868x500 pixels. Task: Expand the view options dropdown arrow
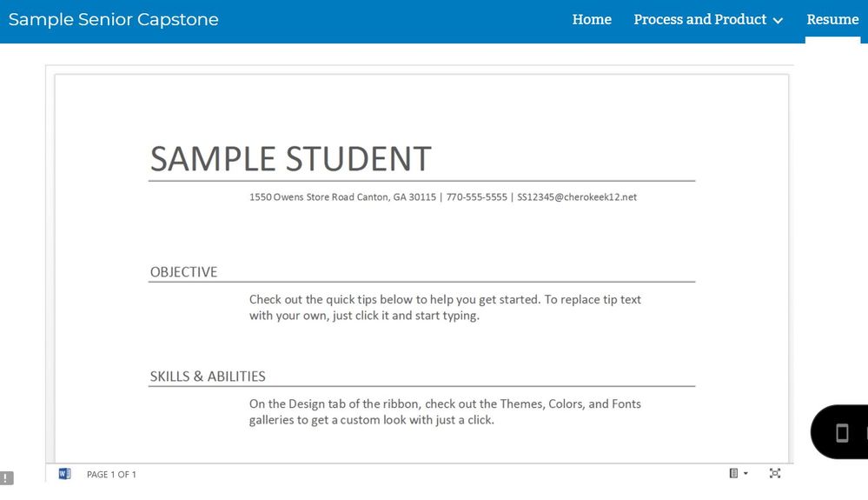[745, 474]
